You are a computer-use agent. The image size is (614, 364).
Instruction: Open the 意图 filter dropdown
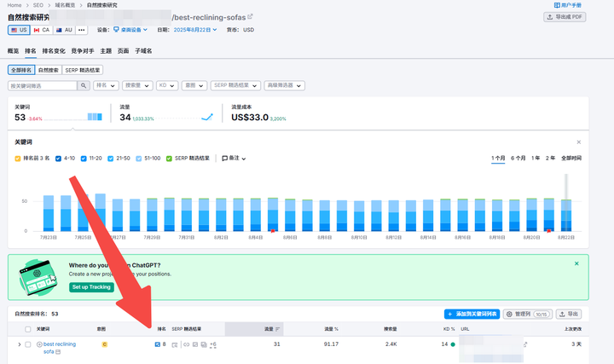point(194,85)
